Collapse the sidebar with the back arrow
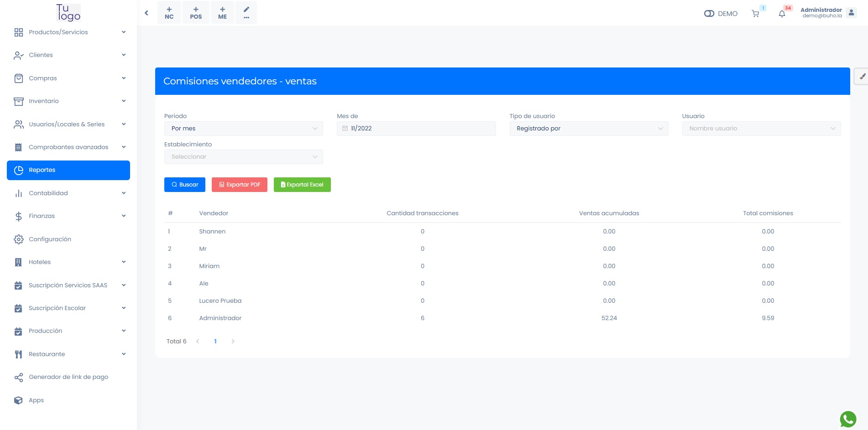 coord(146,13)
